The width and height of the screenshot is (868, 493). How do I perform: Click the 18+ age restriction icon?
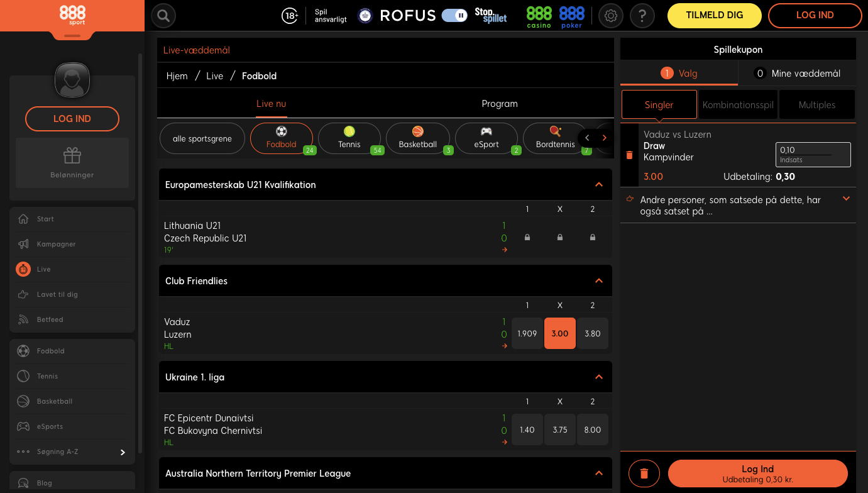tap(290, 16)
